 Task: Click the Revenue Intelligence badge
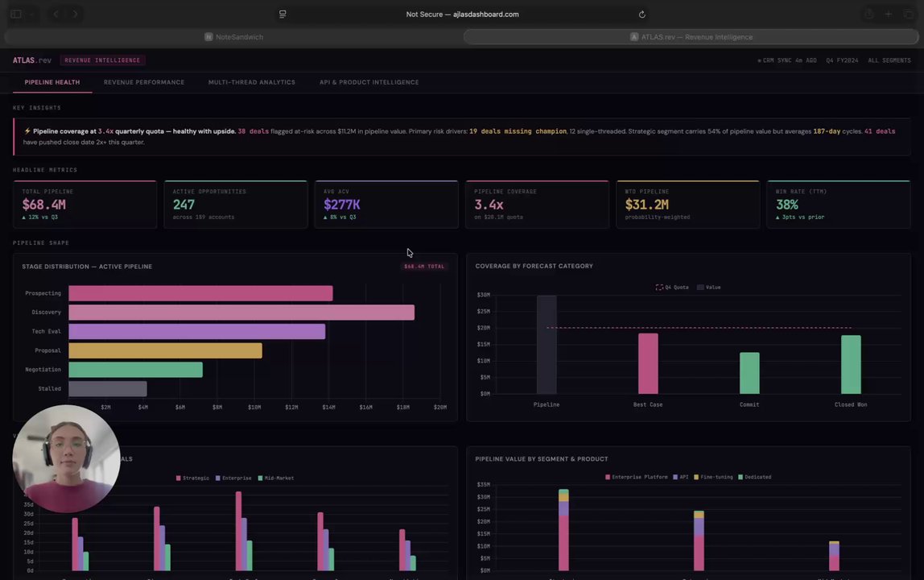(102, 60)
